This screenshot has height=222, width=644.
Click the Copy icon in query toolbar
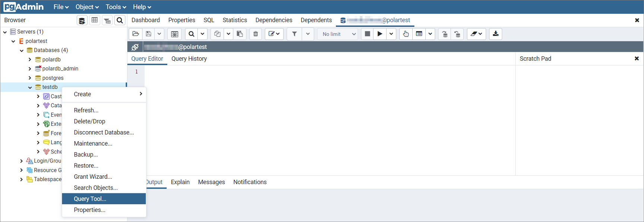coord(217,34)
